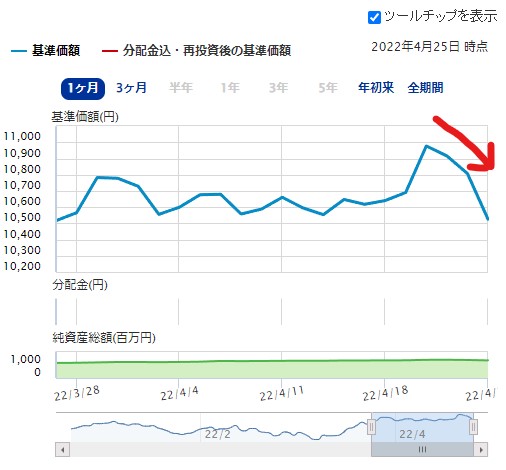Click the 10,200 y-axis label
Image resolution: width=506 pixels, height=470 pixels.
[x=22, y=266]
